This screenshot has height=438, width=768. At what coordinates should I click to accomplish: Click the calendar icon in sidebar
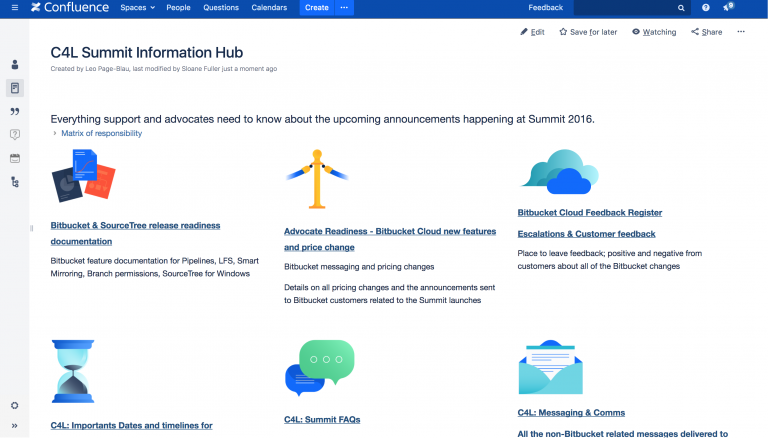[x=15, y=158]
